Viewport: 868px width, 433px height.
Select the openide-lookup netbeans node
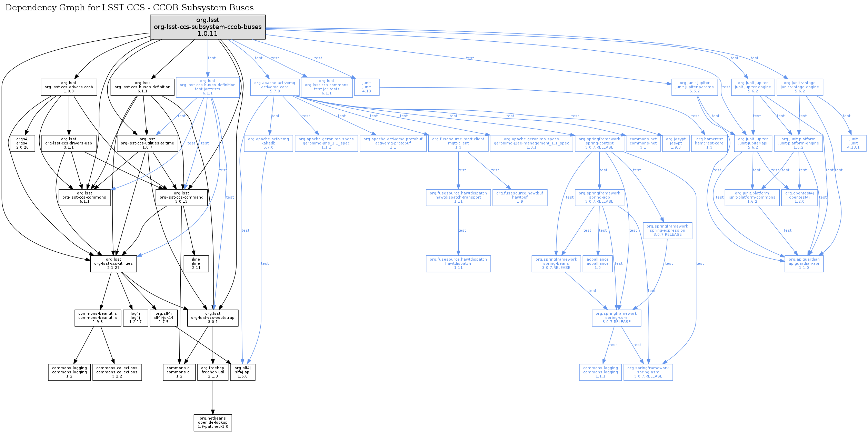(213, 423)
